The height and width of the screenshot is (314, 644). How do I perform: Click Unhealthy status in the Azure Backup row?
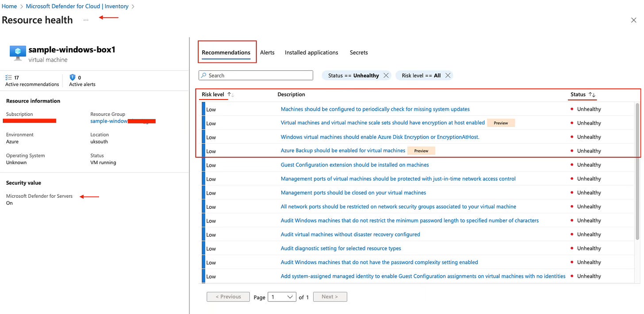click(589, 151)
